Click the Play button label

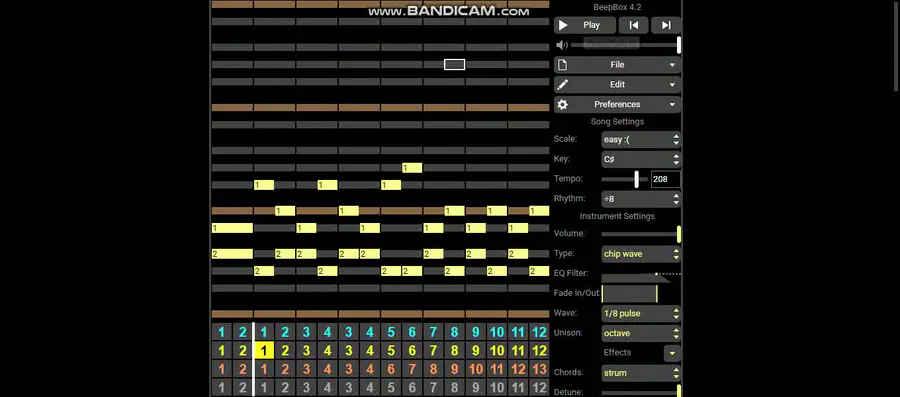pyautogui.click(x=591, y=25)
